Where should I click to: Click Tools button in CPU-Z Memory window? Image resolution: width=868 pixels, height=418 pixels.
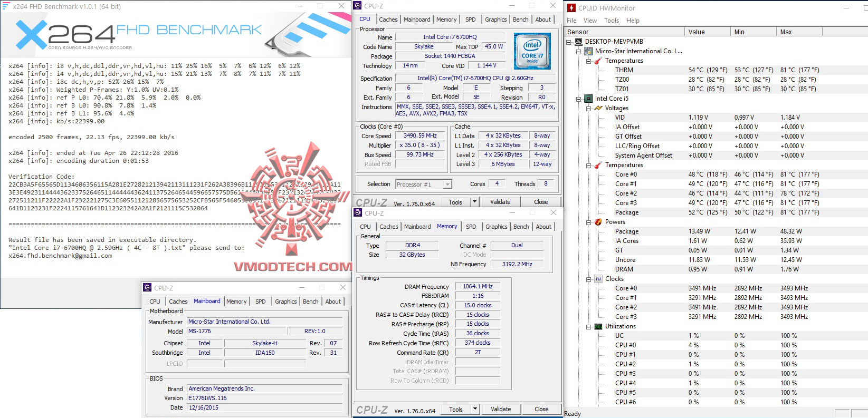[456, 409]
